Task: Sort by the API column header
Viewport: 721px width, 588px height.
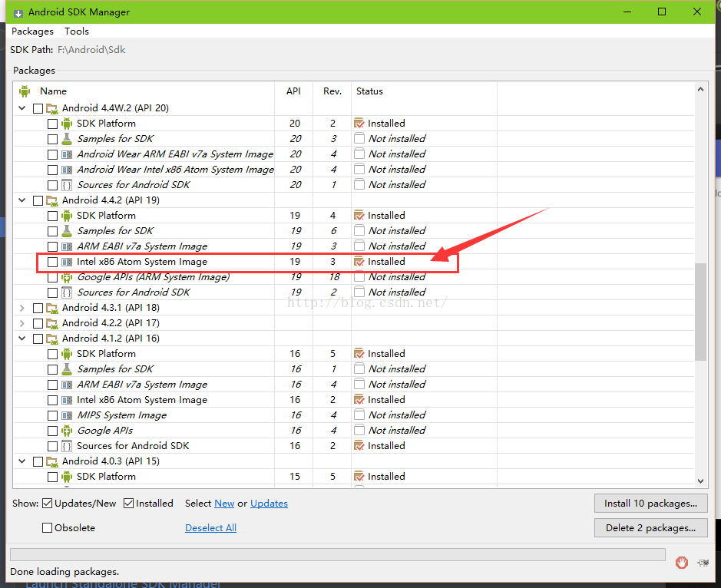Action: point(293,91)
